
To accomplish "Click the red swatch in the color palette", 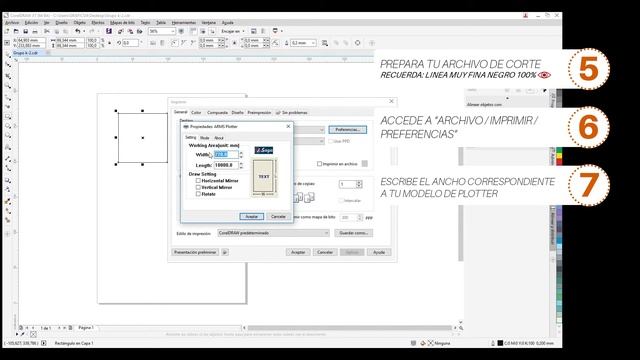I will tap(559, 162).
